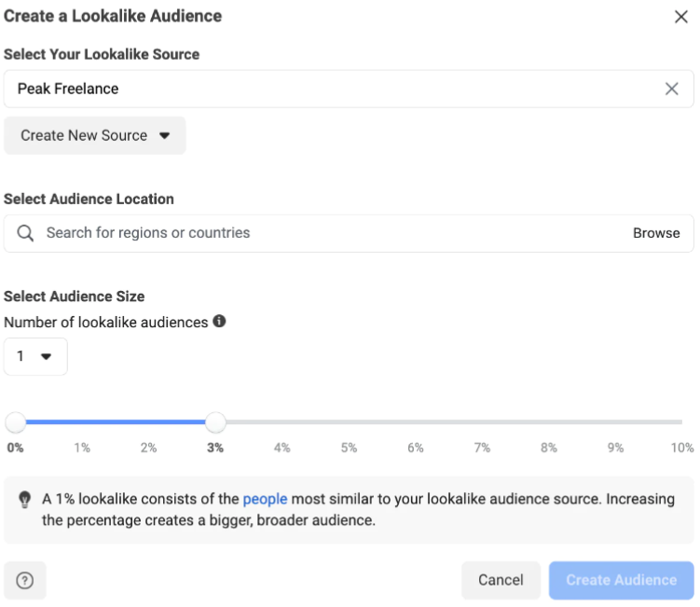The height and width of the screenshot is (607, 700).
Task: Show info about number of lookalike audiences
Action: coord(219,321)
